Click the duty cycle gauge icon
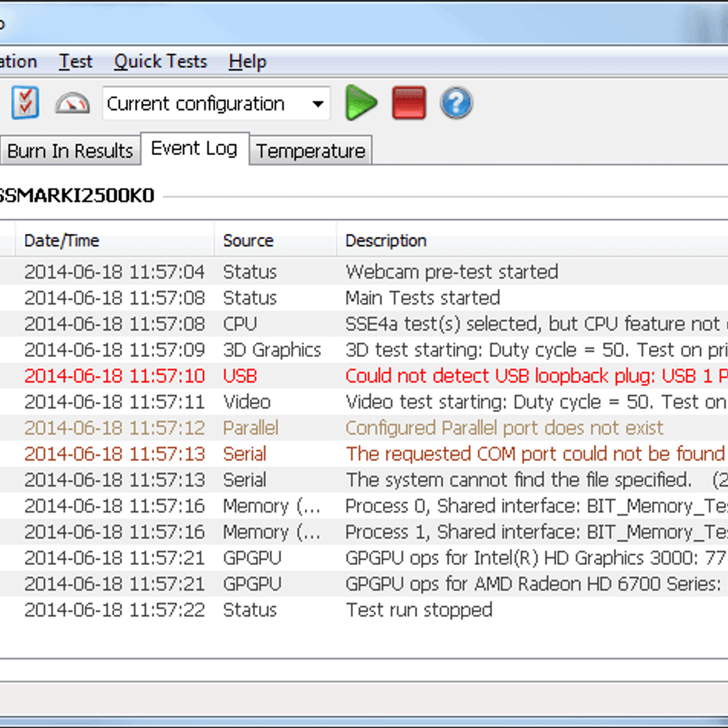Viewport: 728px width, 728px height. tap(72, 103)
